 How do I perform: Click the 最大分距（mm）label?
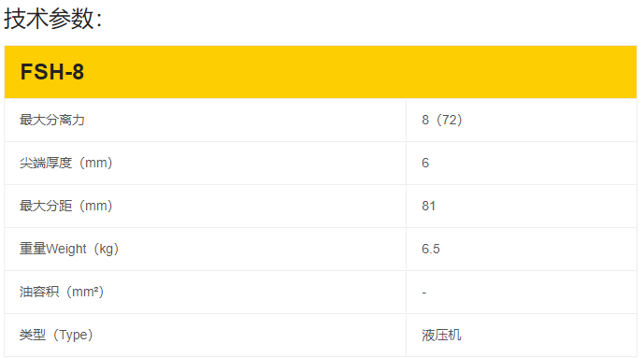(65, 206)
